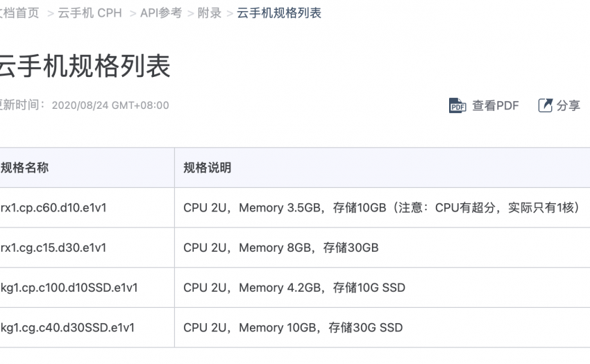Click the Memory 3.5GB description cell
Screen dimensions: 590x364
point(380,208)
